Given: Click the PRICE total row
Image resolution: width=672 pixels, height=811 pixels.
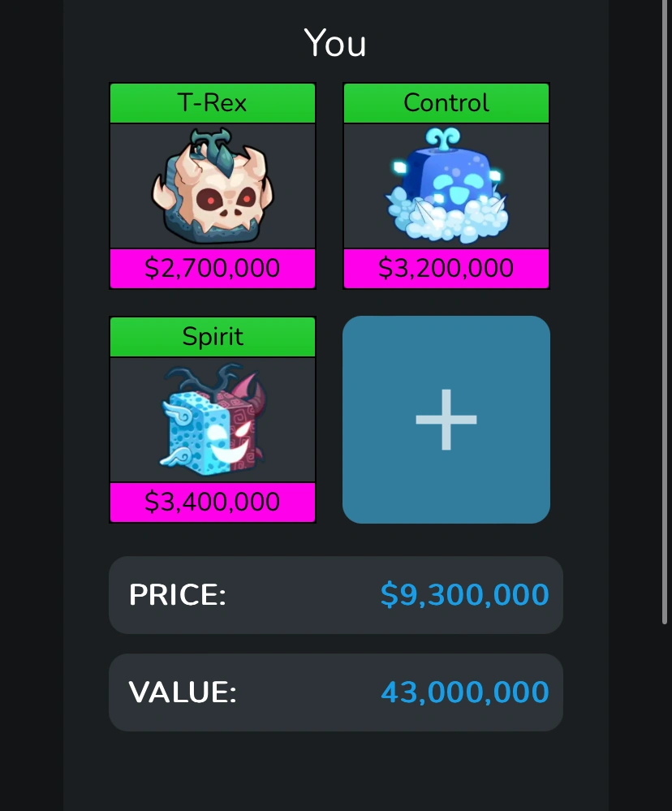Looking at the screenshot, I should click(x=335, y=595).
